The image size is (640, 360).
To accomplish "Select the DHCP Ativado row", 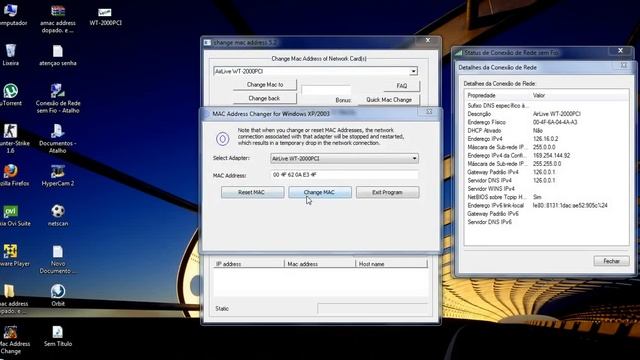I will point(546,131).
